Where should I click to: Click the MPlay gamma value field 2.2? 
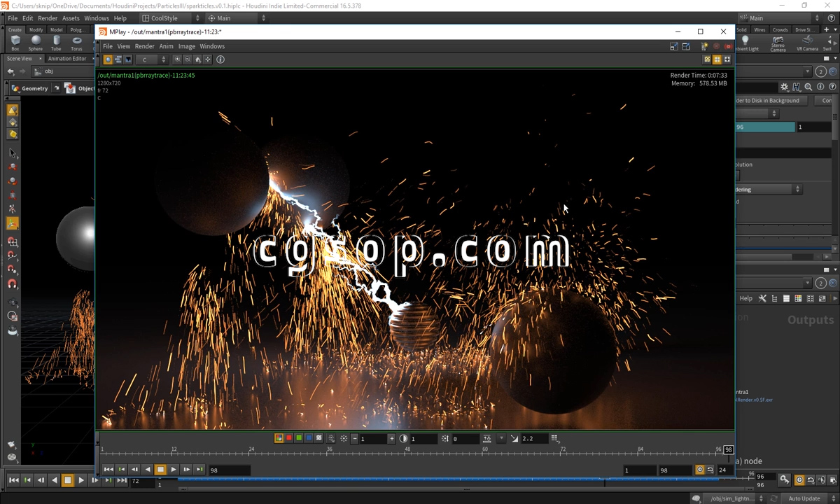pos(534,438)
